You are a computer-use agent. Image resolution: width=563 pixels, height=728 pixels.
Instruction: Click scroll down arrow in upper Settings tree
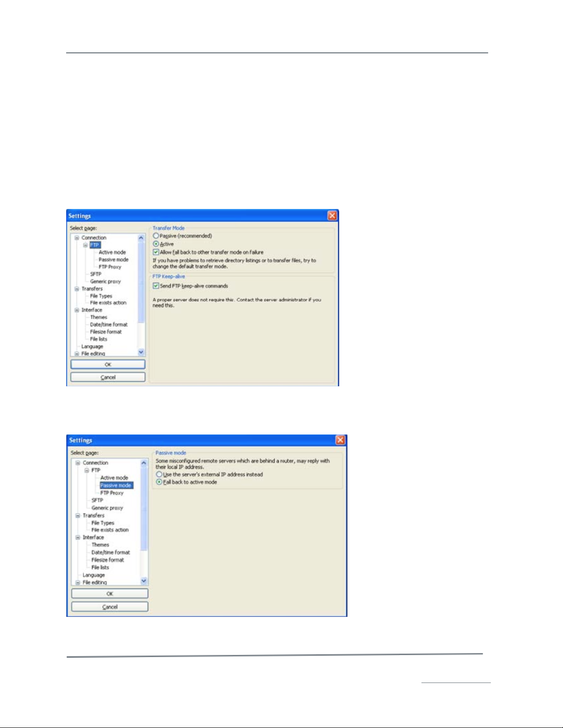[x=141, y=352]
